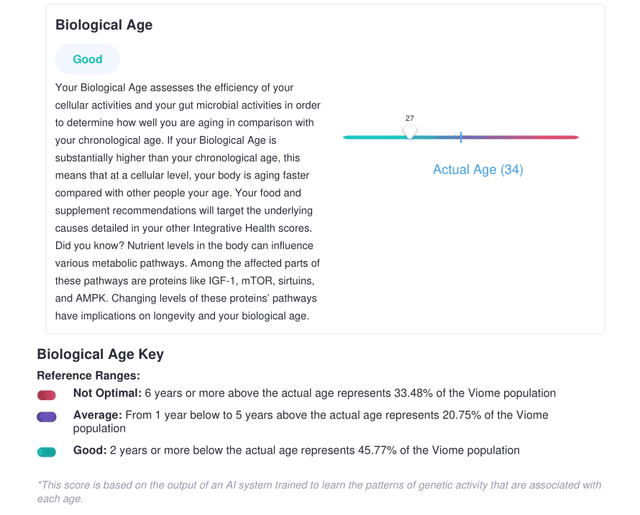
Task: Select the "Good:" label in reference ranges
Action: [x=89, y=451]
